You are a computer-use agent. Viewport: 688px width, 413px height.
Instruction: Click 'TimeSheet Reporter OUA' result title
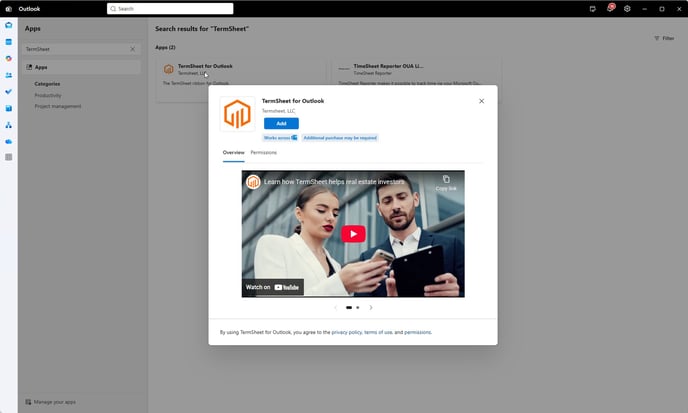point(388,66)
